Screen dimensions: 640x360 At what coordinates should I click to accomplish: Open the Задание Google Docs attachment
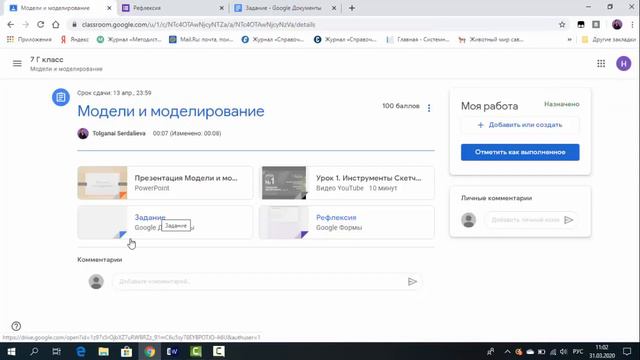pyautogui.click(x=165, y=222)
